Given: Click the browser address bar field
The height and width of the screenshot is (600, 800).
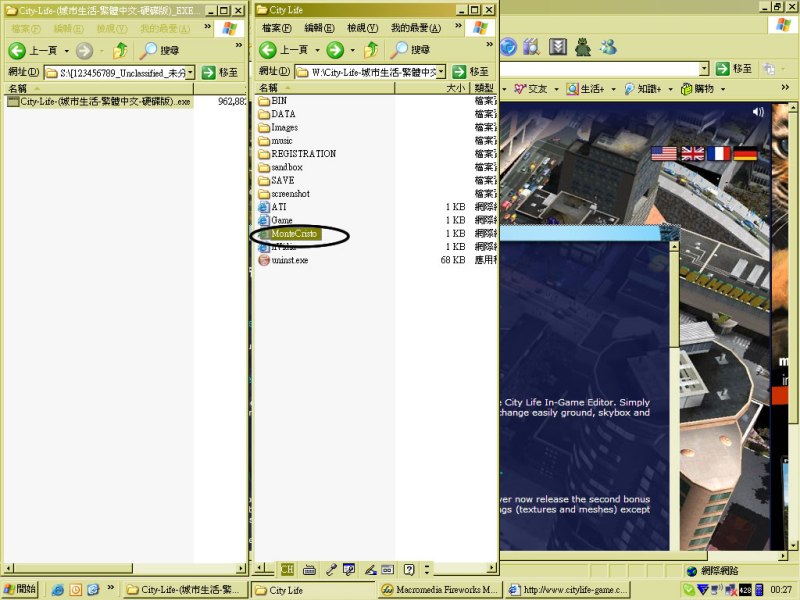Looking at the screenshot, I should [605, 68].
